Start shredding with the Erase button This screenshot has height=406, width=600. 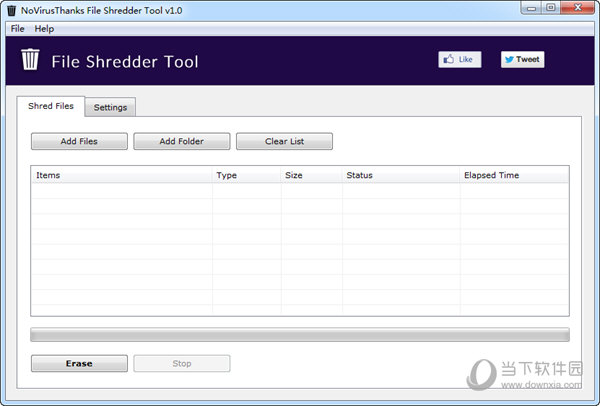coord(79,363)
